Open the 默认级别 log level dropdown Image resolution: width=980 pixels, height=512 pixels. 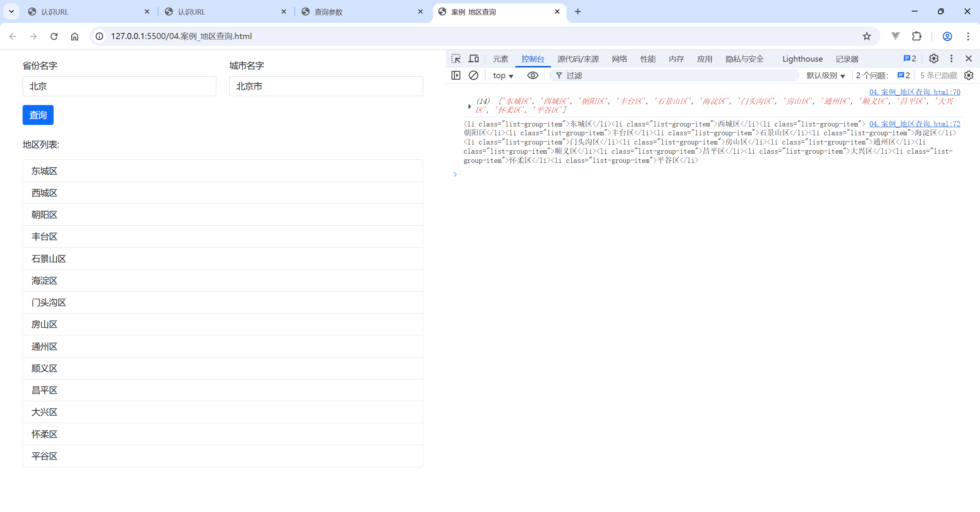(825, 75)
